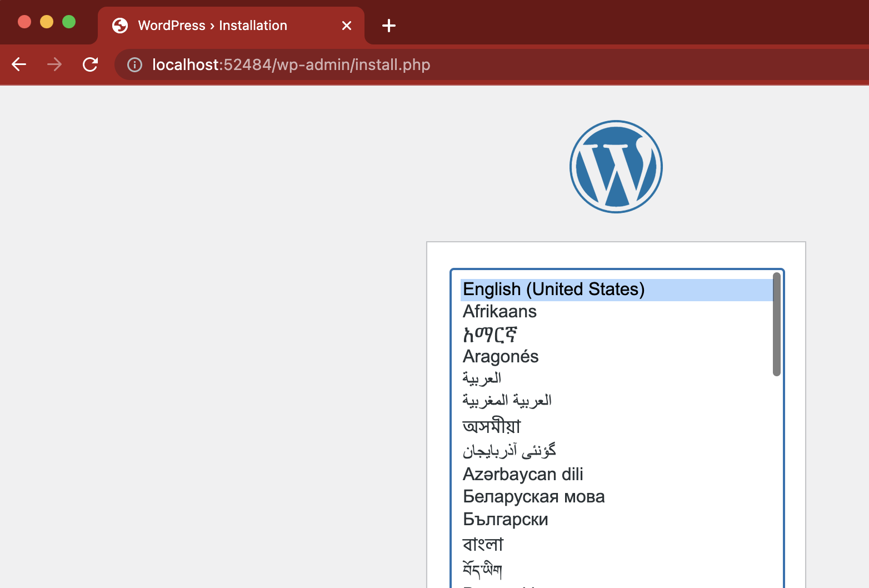This screenshot has height=588, width=869.
Task: Choose Български in the language list
Action: click(x=617, y=519)
